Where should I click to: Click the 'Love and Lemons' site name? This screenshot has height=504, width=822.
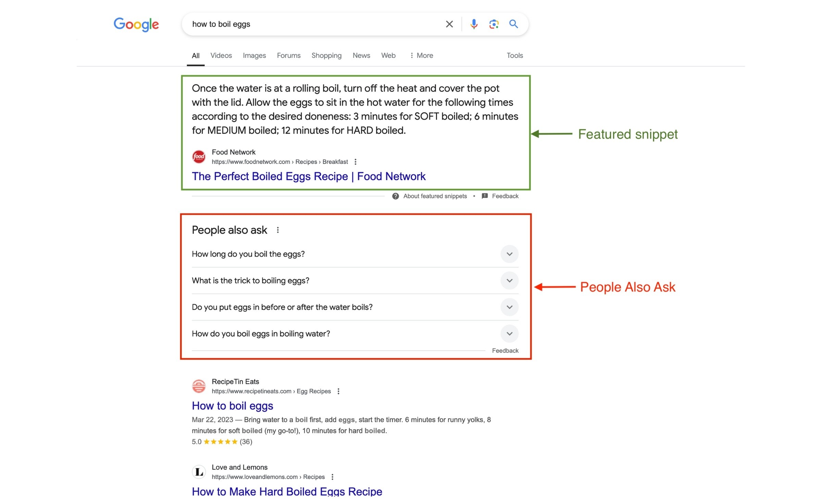[x=239, y=467]
